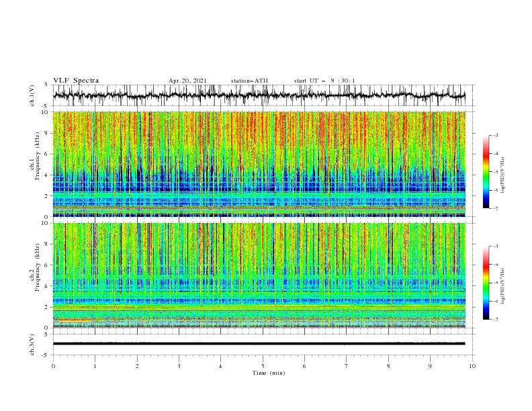Click the ch.1 'Frequency (kHz)' axis label
The height and width of the screenshot is (411, 532).
pos(38,154)
